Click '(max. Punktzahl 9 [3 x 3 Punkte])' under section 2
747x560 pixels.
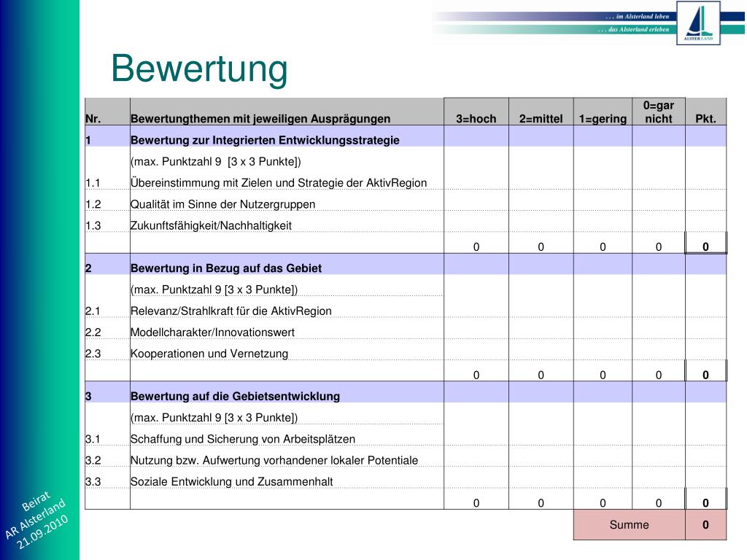pyautogui.click(x=214, y=289)
